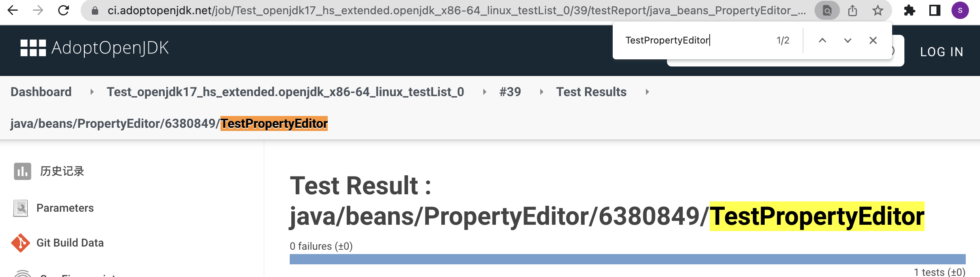Click the blue test results progress bar
This screenshot has width=980, height=277.
628,259
